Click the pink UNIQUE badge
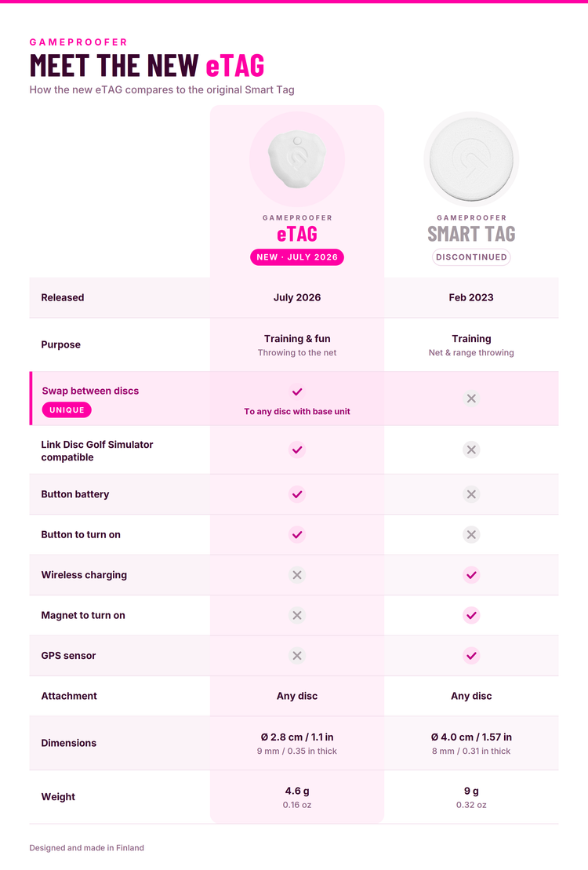The height and width of the screenshot is (870, 588). coord(67,410)
